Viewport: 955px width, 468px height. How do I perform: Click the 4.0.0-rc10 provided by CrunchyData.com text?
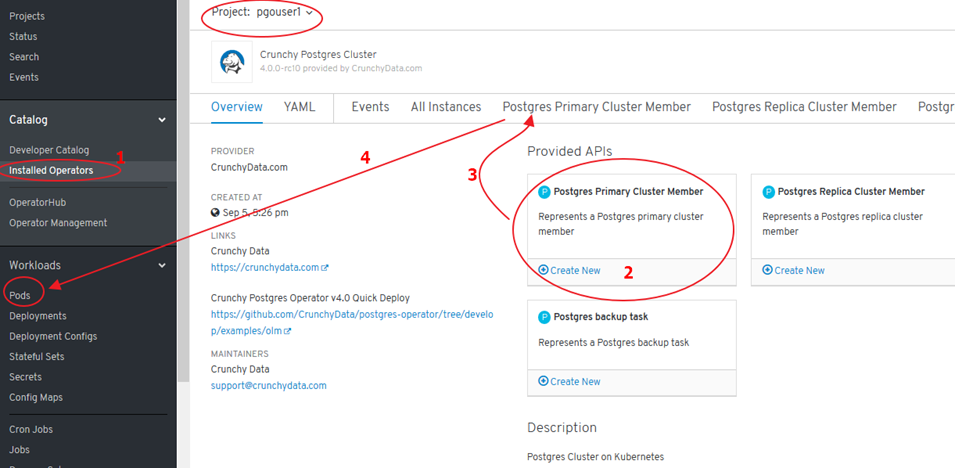pyautogui.click(x=341, y=68)
